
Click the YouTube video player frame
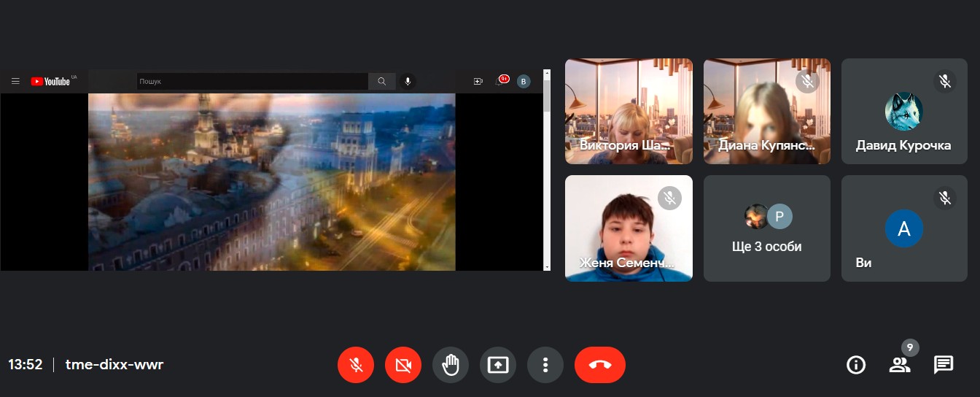click(x=271, y=182)
